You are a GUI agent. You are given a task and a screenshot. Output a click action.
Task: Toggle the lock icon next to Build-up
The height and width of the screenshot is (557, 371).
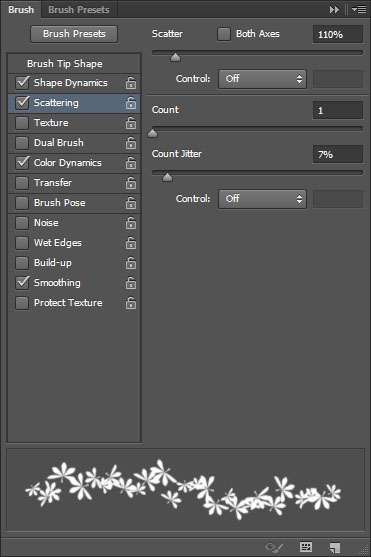coord(131,263)
